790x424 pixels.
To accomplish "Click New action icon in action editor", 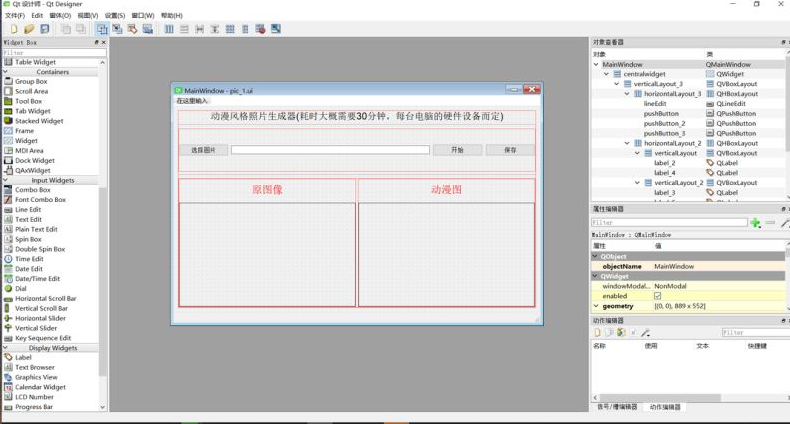I will point(598,332).
